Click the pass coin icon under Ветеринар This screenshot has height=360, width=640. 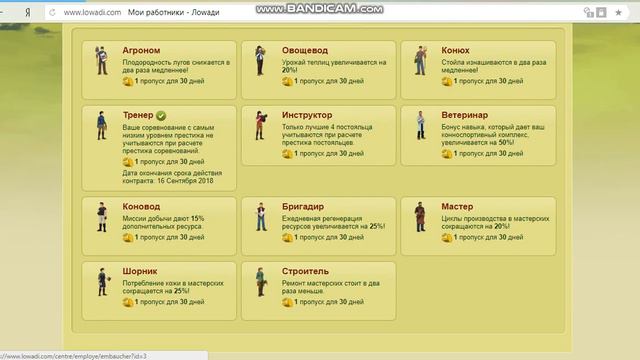[x=447, y=154]
